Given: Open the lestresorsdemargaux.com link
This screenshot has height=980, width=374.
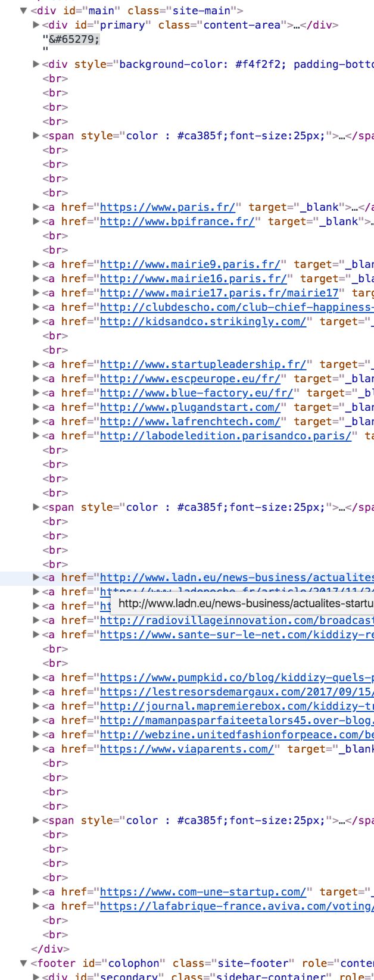Looking at the screenshot, I should click(237, 692).
